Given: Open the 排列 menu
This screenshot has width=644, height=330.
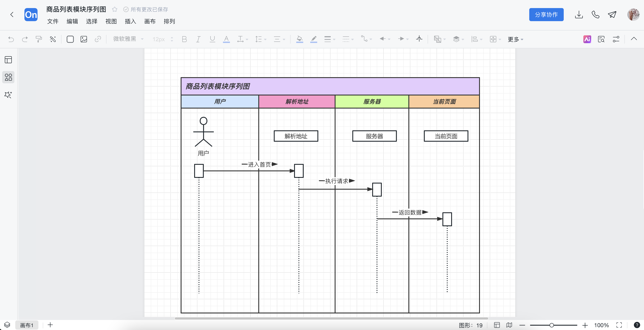Looking at the screenshot, I should coord(169,22).
